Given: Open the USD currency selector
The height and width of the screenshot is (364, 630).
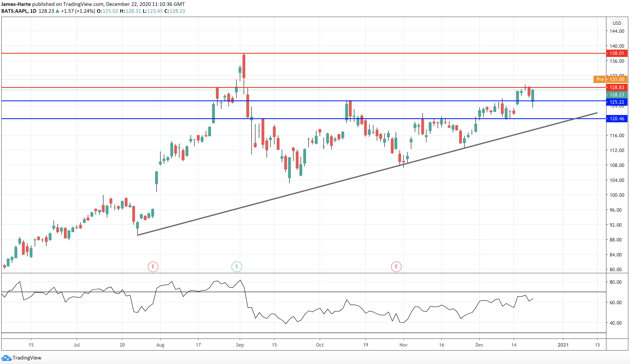Looking at the screenshot, I should 617,23.
